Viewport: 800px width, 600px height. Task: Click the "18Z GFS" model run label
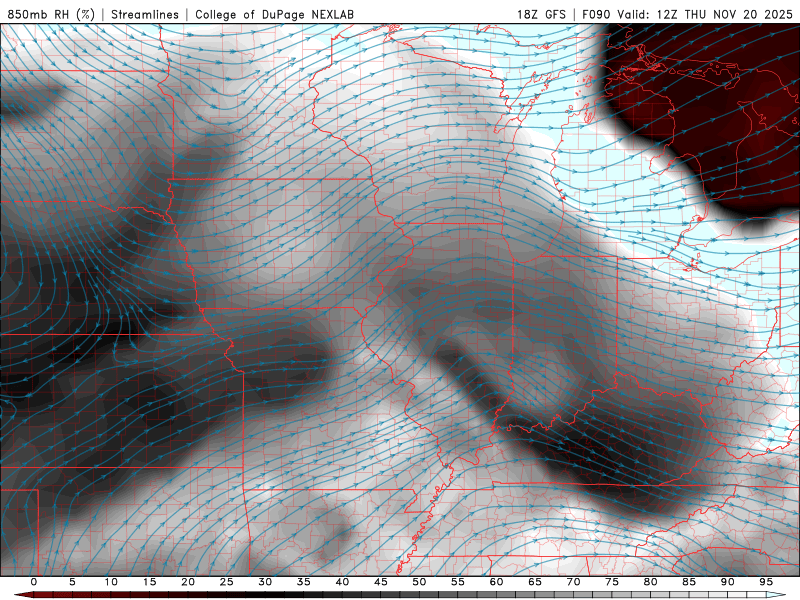coord(541,14)
